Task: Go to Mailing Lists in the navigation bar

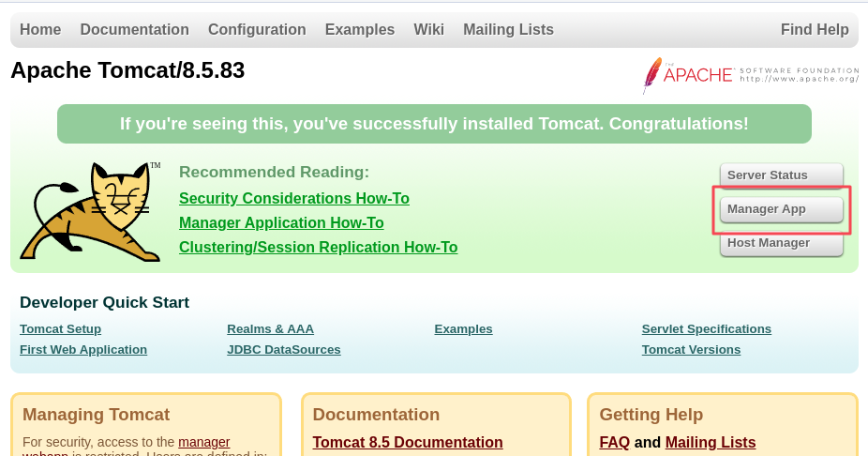Action: click(508, 29)
